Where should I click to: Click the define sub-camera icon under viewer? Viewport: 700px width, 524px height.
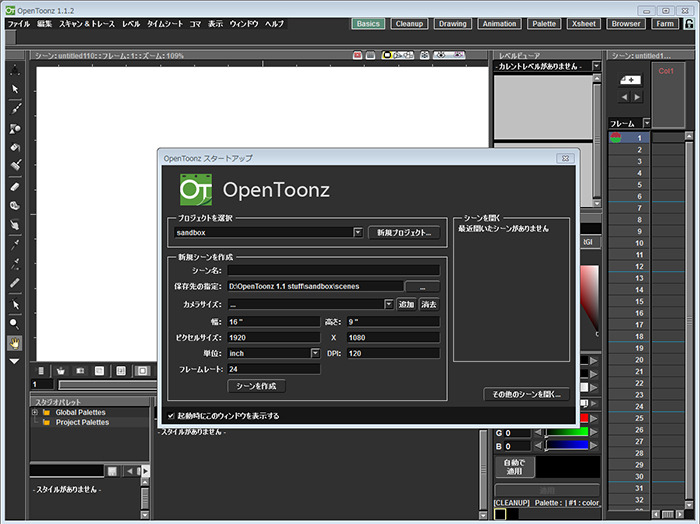click(x=121, y=371)
